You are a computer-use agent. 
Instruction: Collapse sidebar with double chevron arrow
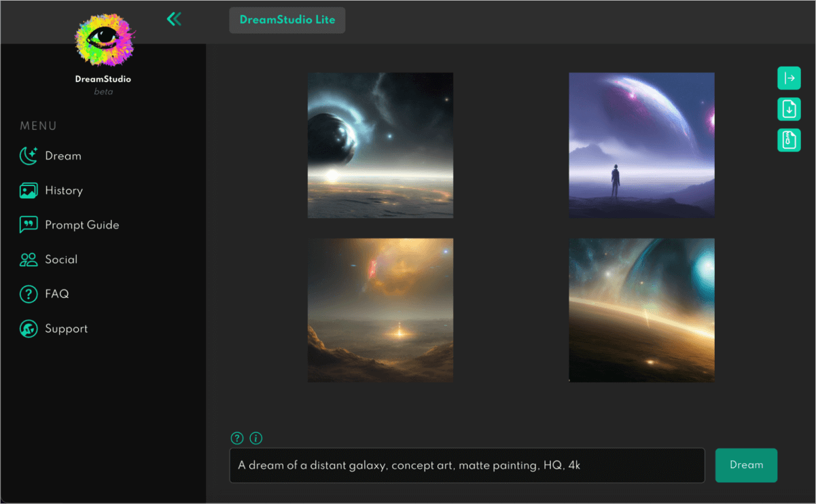(174, 19)
